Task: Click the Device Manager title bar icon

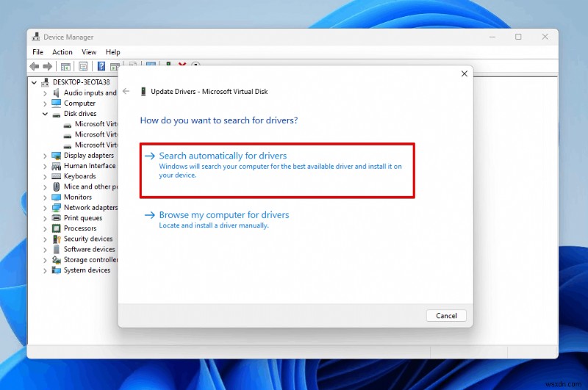Action: [35, 37]
